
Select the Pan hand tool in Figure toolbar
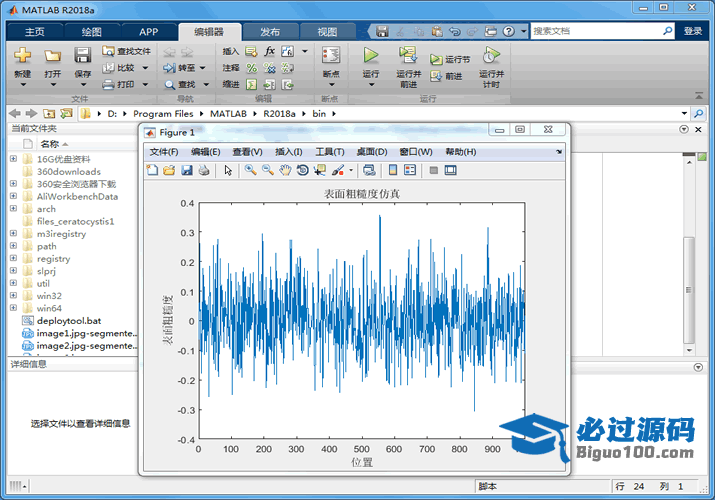pyautogui.click(x=285, y=170)
